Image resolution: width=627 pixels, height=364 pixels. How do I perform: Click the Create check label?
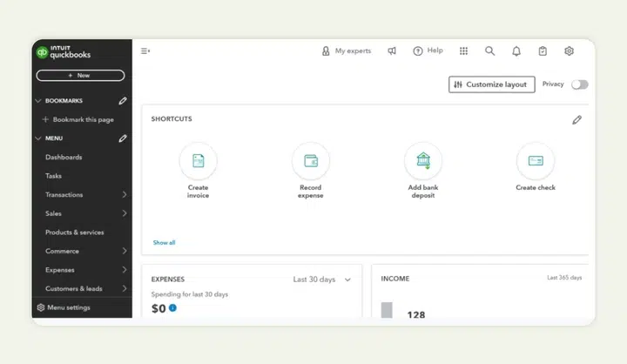click(536, 187)
